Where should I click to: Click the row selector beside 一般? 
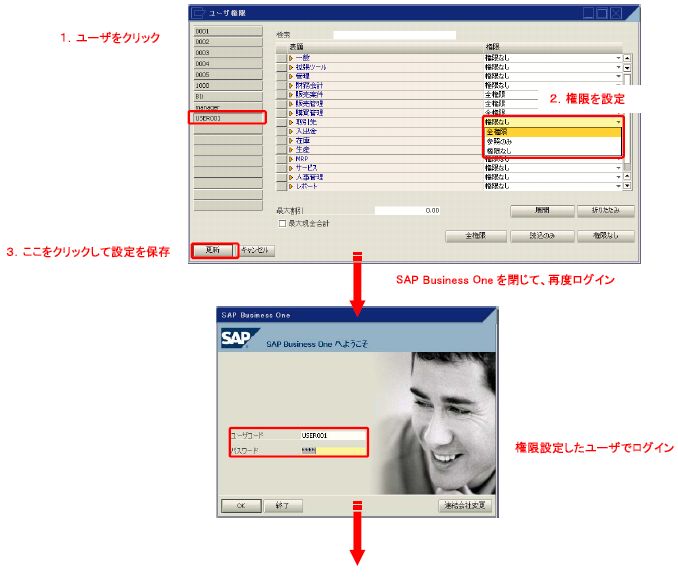(281, 58)
